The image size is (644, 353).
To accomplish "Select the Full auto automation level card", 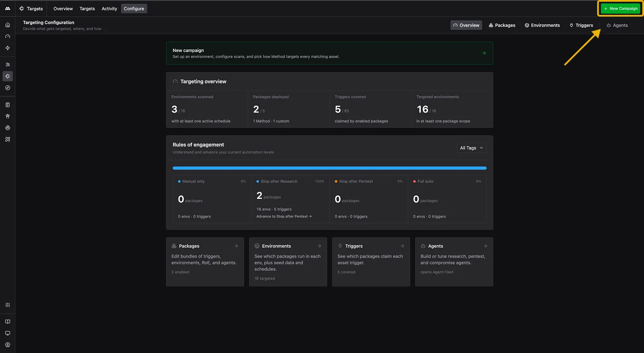I will point(447,199).
